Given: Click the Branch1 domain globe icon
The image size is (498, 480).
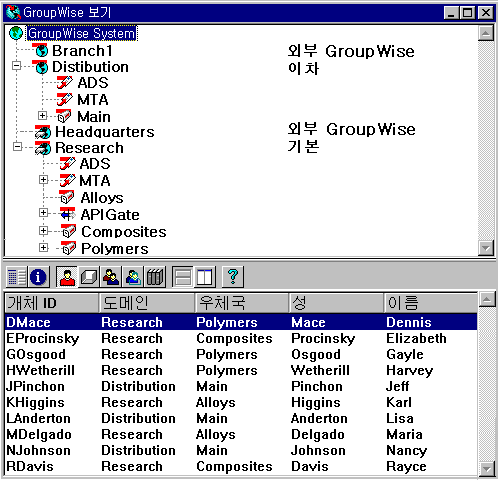Looking at the screenshot, I should [41, 50].
